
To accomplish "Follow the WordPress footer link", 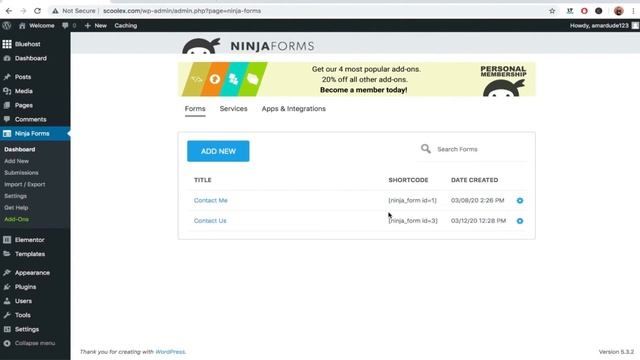I will [x=170, y=352].
